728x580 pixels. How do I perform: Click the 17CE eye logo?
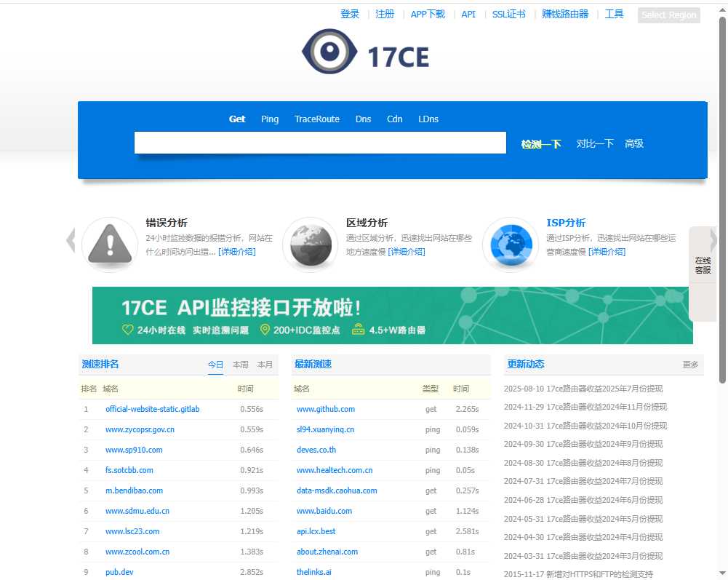365,52
